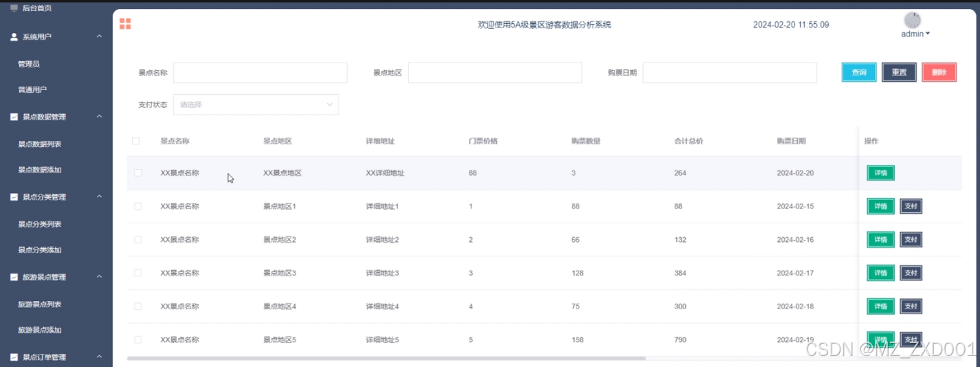Screen dimensions: 980x367
Task: Click 详情 in the 2024-02-17 row
Action: 880,273
